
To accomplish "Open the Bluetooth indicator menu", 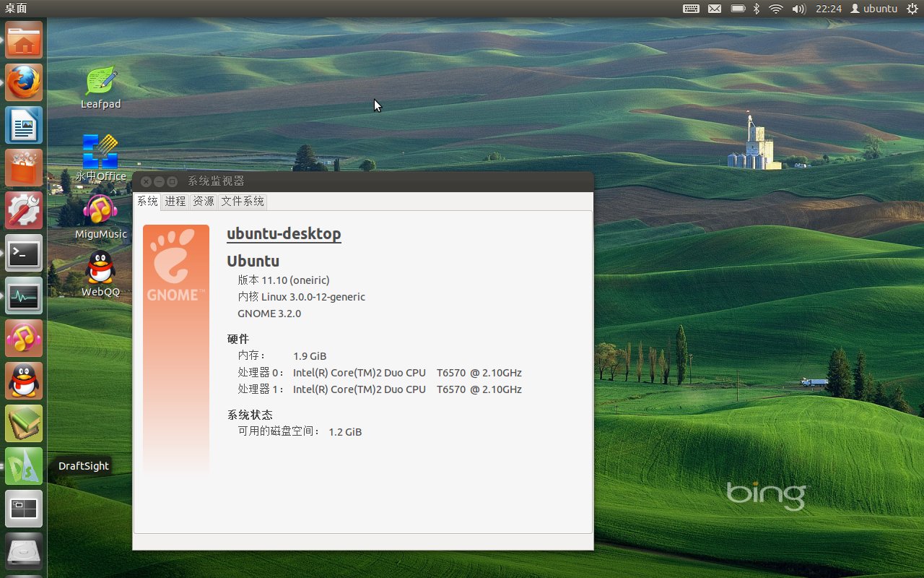I will 757,9.
